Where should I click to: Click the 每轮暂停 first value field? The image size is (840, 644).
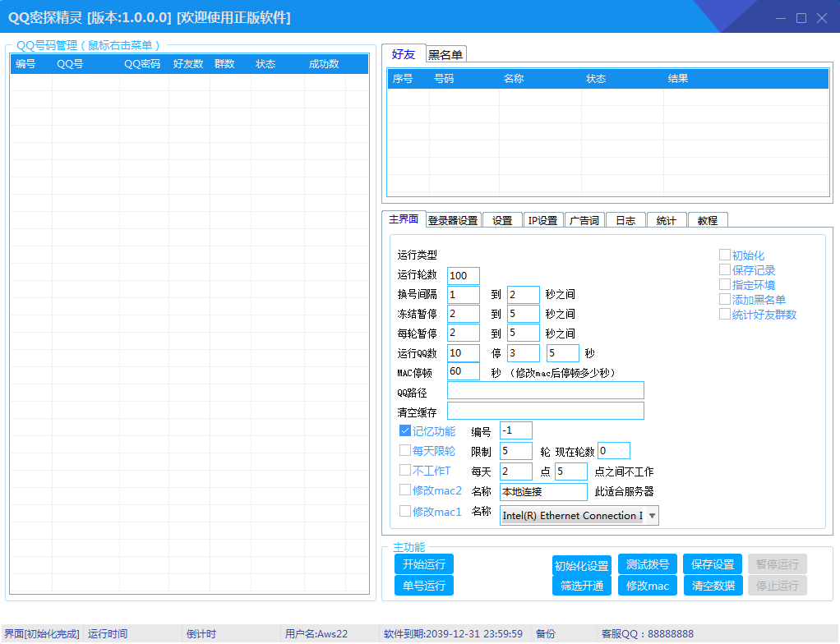point(464,333)
